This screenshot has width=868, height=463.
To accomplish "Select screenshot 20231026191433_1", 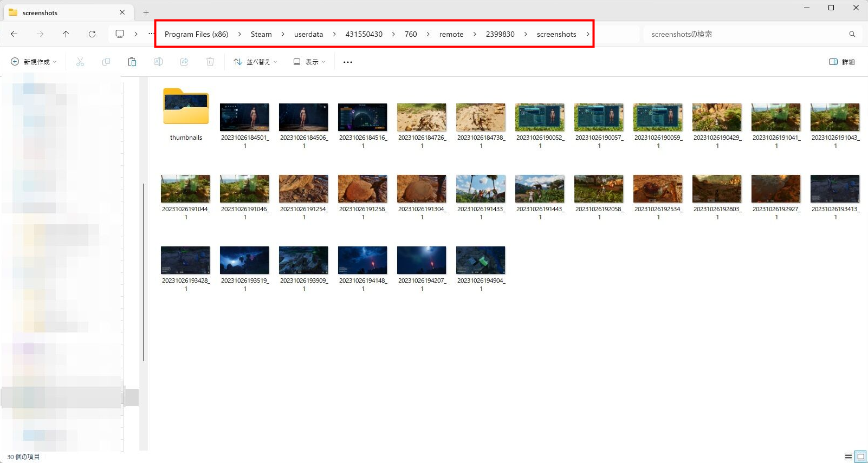I will 481,197.
